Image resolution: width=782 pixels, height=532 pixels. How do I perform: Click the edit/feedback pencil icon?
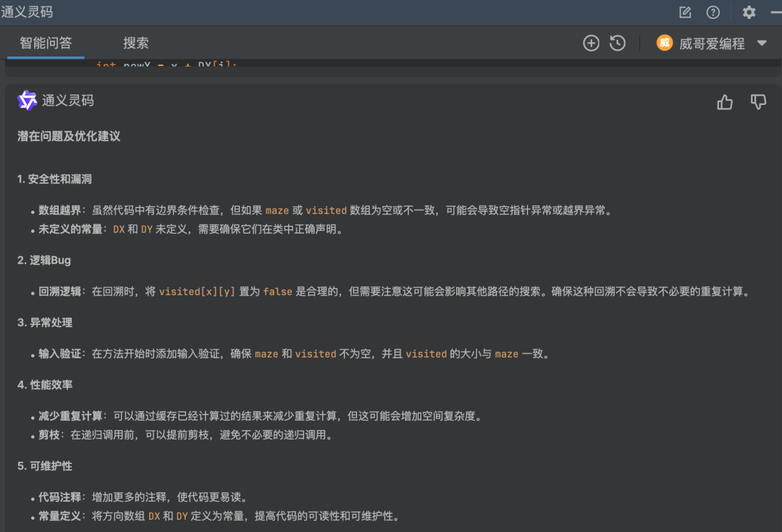685,12
